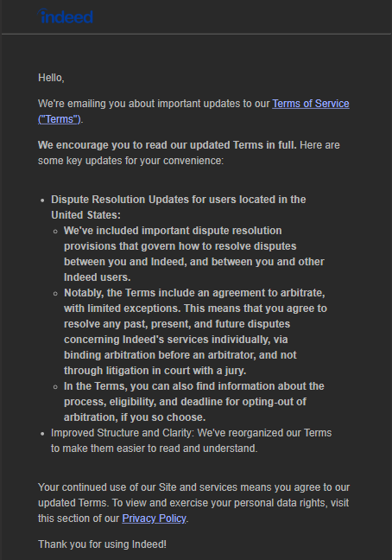Click the hollow bullet beside "Notably, the Terms"
The height and width of the screenshot is (560, 392).
click(x=55, y=294)
